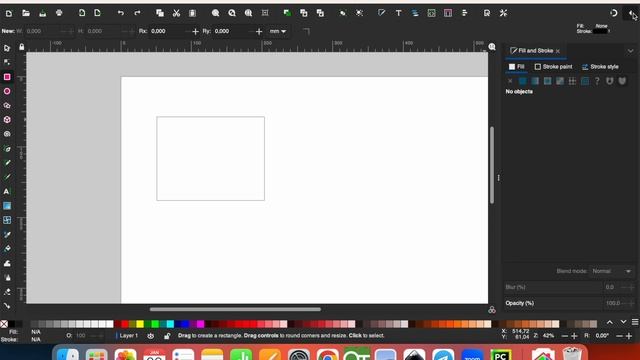Close the Fill and Stroke tab
This screenshot has height=360, width=640.
point(558,51)
